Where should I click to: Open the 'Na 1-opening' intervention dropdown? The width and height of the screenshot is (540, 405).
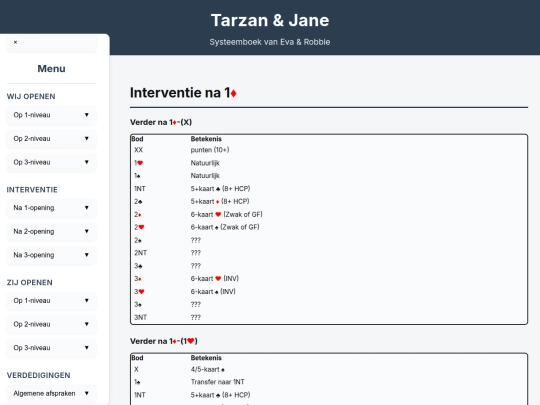pos(51,208)
